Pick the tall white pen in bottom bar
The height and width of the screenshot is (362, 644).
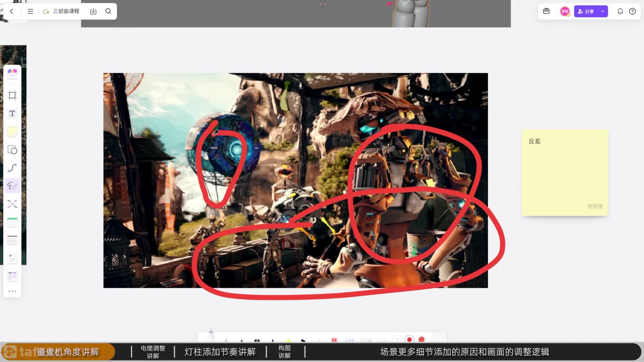click(211, 336)
